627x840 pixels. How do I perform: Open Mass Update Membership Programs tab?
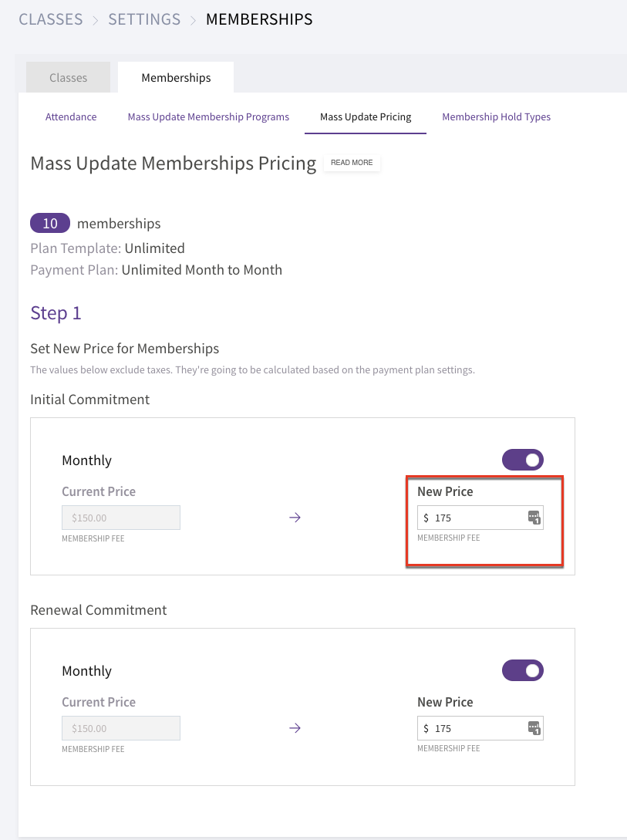(x=208, y=116)
